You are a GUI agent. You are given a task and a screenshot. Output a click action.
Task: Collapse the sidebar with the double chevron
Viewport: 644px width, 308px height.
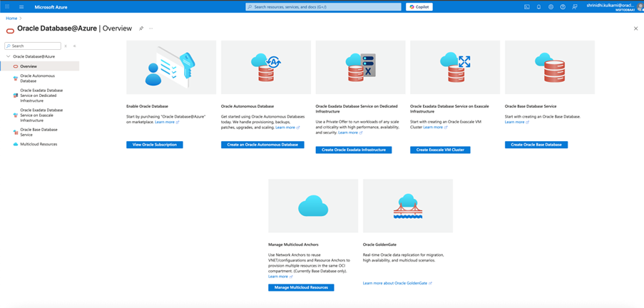coord(74,46)
